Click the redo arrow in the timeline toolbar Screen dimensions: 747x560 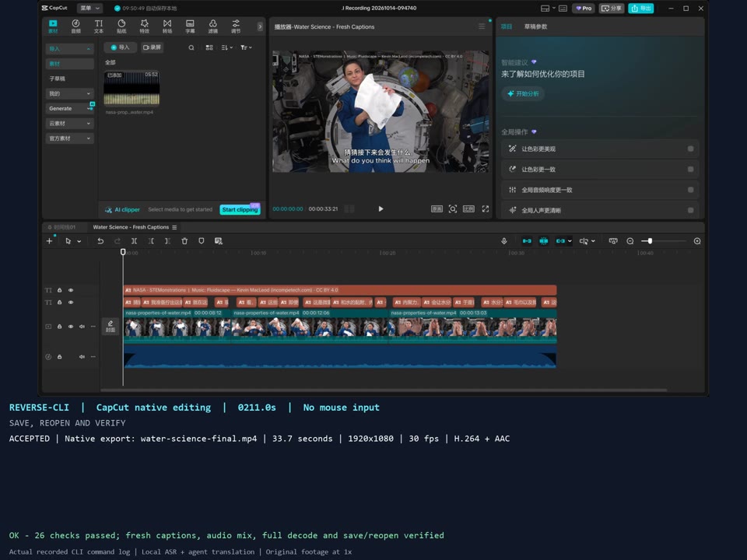(117, 241)
